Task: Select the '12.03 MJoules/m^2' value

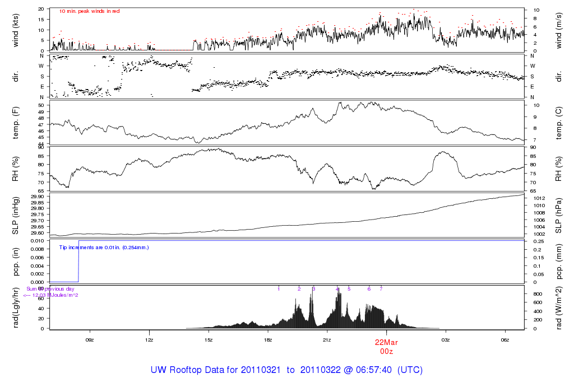Action: (x=55, y=295)
